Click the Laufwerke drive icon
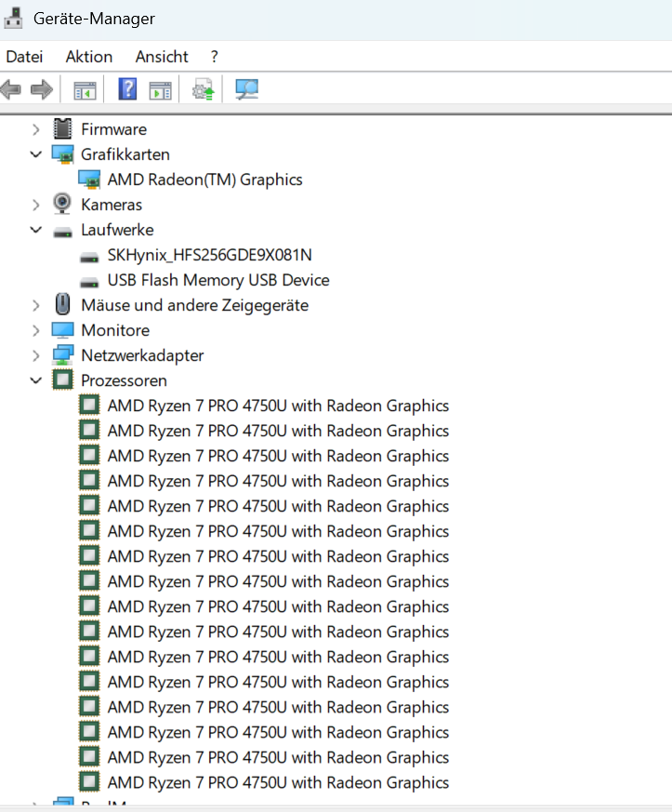The width and height of the screenshot is (672, 812). point(62,232)
